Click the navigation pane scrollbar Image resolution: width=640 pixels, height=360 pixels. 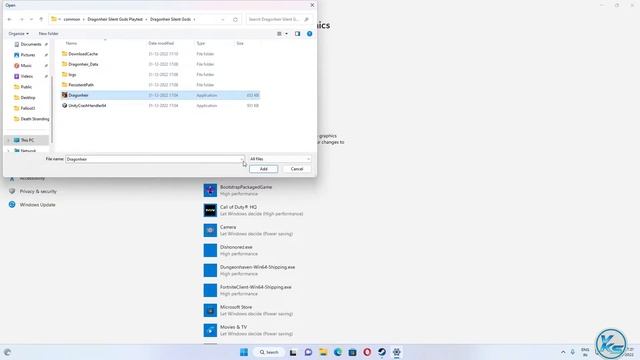[x=52, y=110]
